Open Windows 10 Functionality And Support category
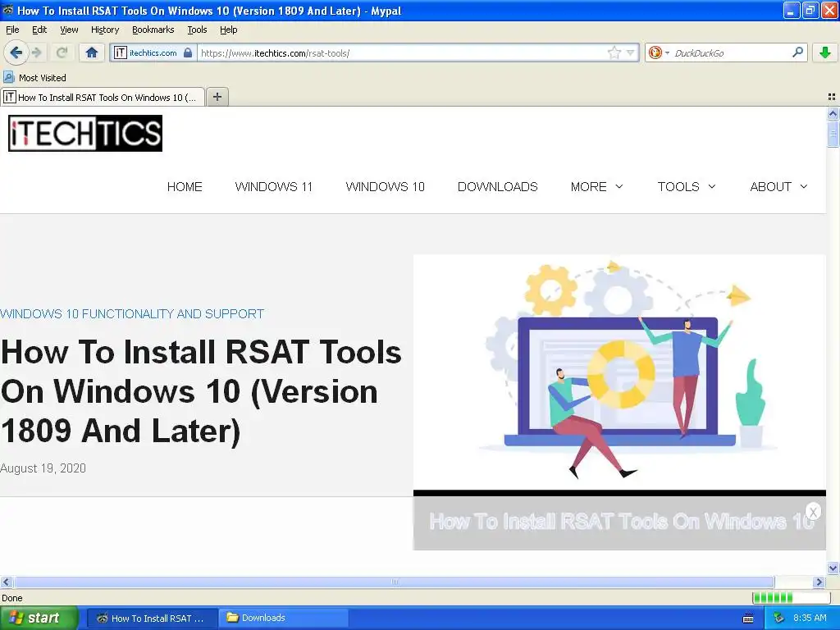This screenshot has width=840, height=630. click(132, 314)
